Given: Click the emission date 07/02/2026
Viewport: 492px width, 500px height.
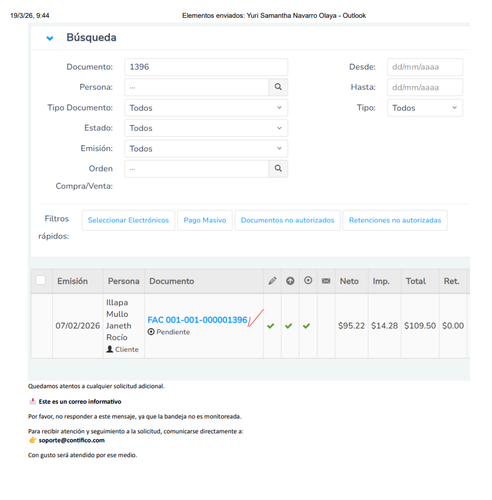Looking at the screenshot, I should click(x=78, y=326).
